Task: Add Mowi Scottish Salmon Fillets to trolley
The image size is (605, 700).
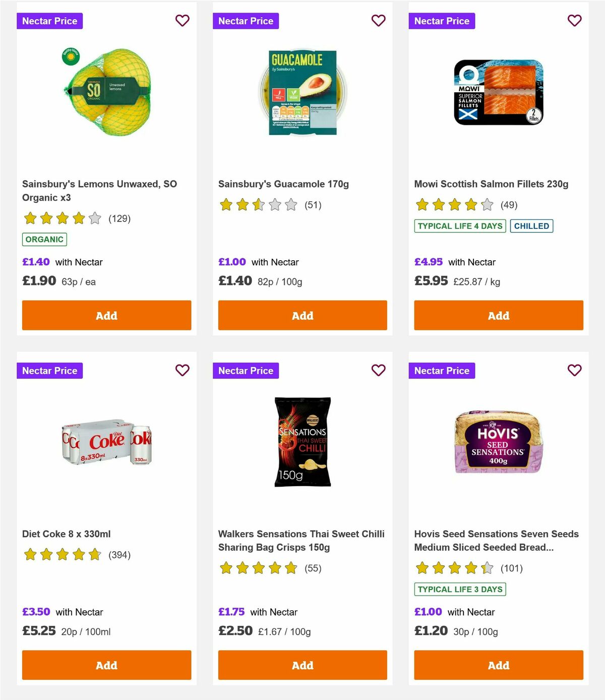Action: pyautogui.click(x=498, y=315)
